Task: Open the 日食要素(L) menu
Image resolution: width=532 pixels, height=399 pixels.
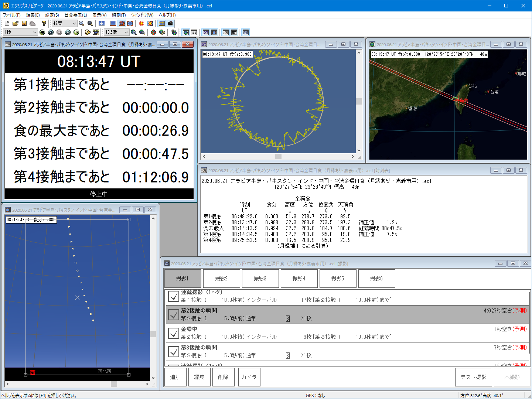Action: (76, 15)
